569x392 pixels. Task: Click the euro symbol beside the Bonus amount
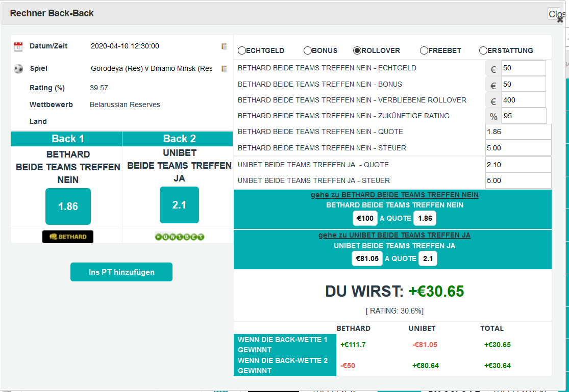(493, 85)
